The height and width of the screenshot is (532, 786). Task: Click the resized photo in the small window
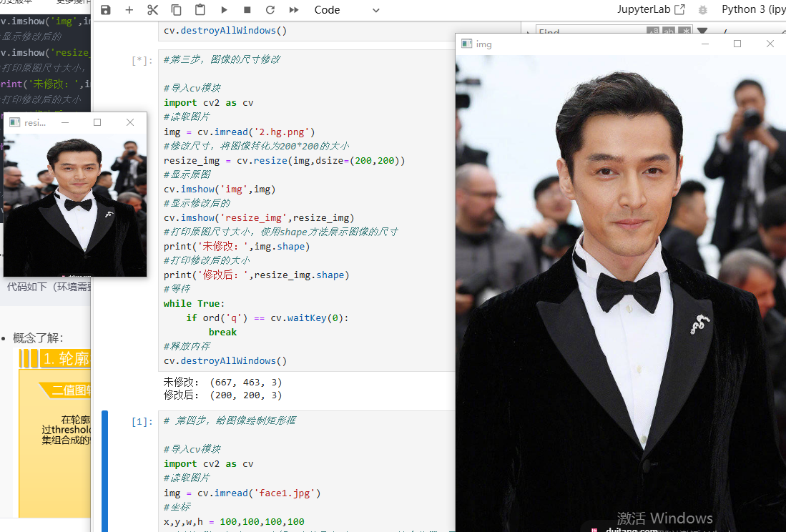point(75,205)
